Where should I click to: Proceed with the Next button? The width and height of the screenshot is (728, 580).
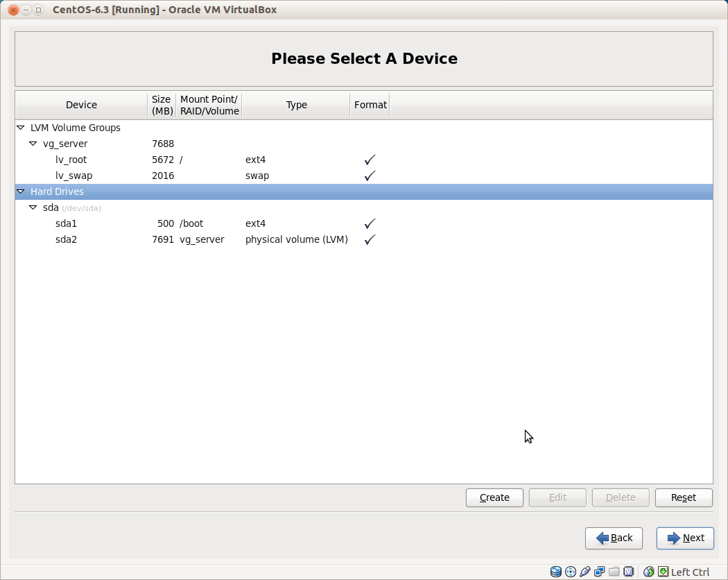685,538
